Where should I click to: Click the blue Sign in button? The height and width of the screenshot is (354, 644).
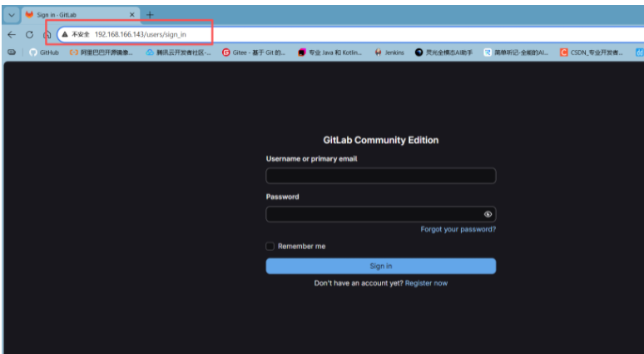click(x=381, y=266)
